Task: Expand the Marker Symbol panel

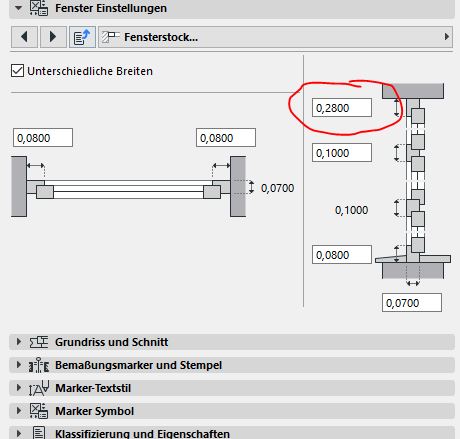Action: [19, 411]
